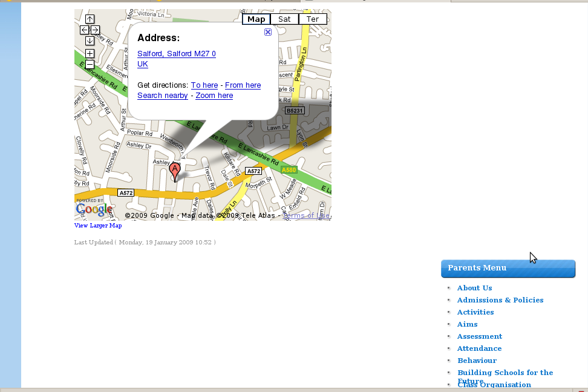The image size is (588, 392).
Task: Click View Larger Map link
Action: click(x=98, y=226)
